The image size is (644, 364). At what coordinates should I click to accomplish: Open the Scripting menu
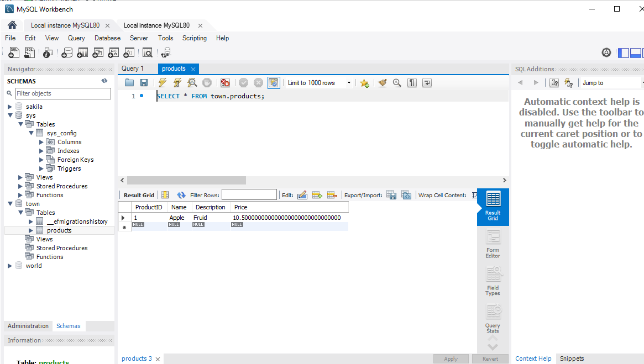[x=194, y=38]
